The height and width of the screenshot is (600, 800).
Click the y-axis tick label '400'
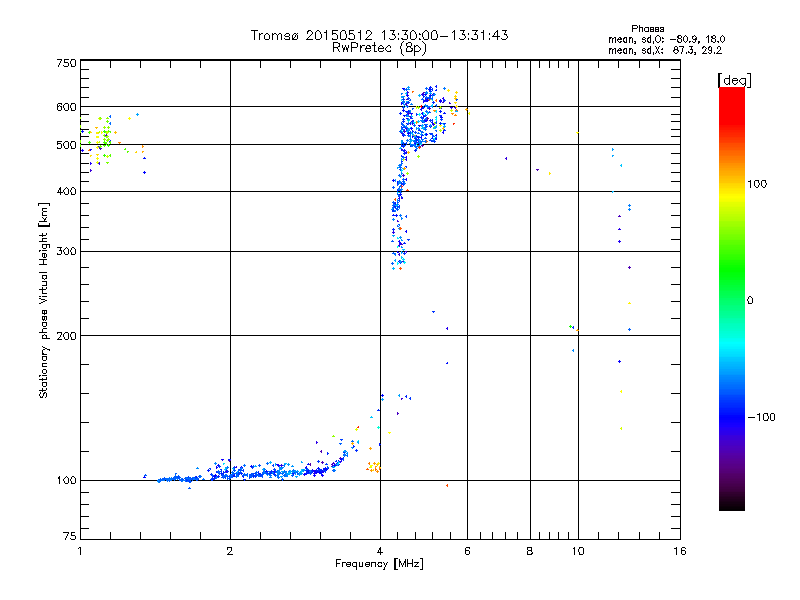pyautogui.click(x=66, y=191)
